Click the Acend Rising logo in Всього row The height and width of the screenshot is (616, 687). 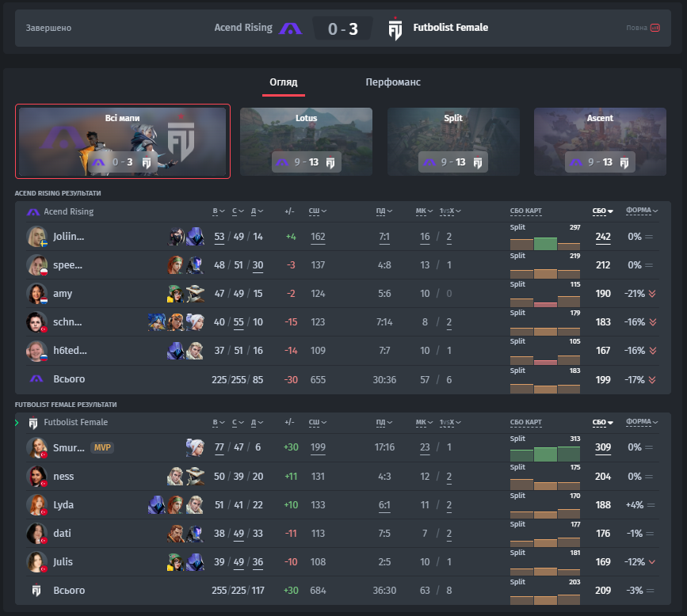click(36, 378)
